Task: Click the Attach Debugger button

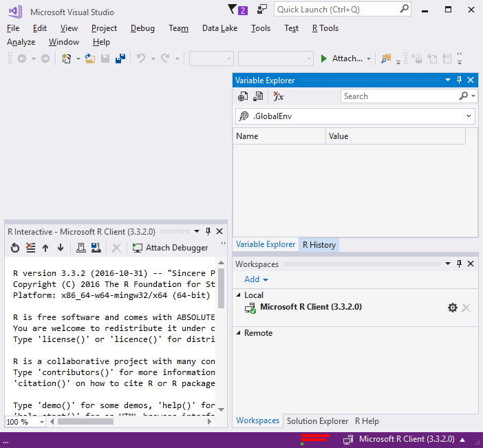Action: (x=170, y=248)
